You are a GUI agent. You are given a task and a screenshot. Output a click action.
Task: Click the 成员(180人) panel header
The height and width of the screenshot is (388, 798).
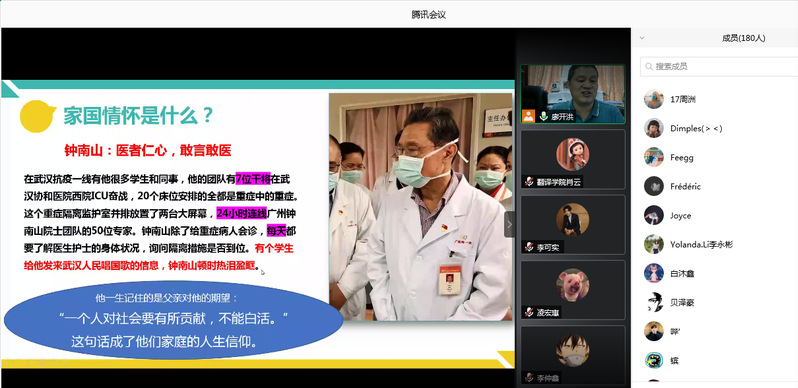coord(744,38)
